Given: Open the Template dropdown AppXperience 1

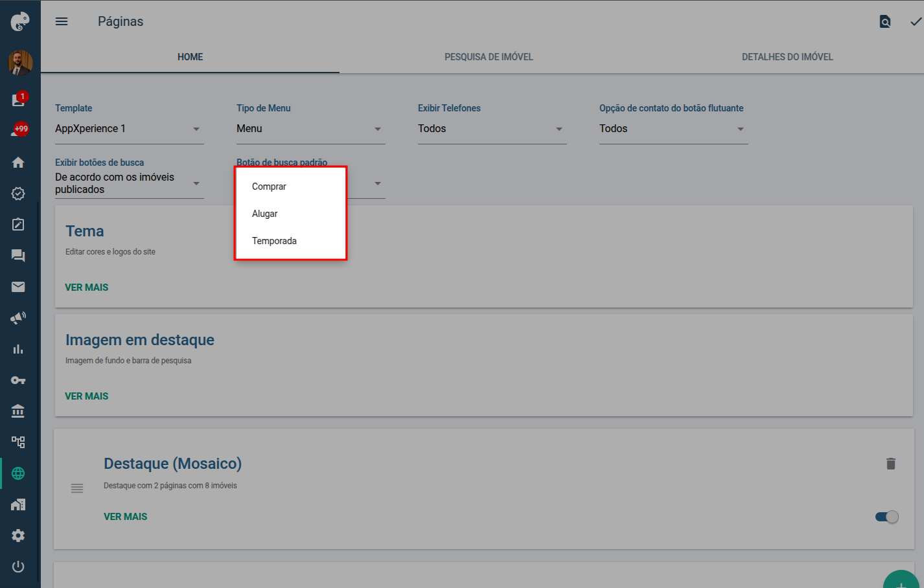Looking at the screenshot, I should click(x=130, y=129).
